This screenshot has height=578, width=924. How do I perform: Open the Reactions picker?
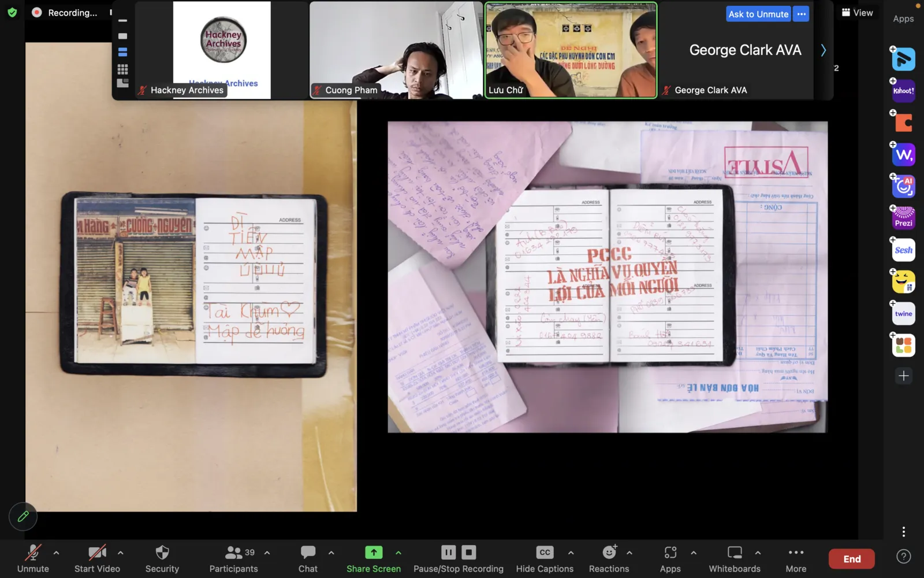point(609,558)
